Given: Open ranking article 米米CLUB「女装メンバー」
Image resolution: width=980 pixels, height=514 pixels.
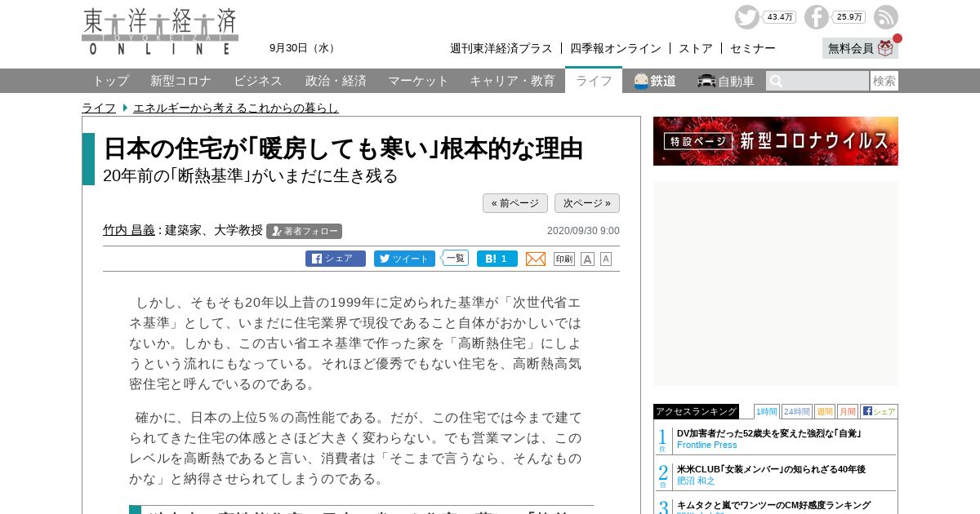Looking at the screenshot, I should click(x=771, y=469).
